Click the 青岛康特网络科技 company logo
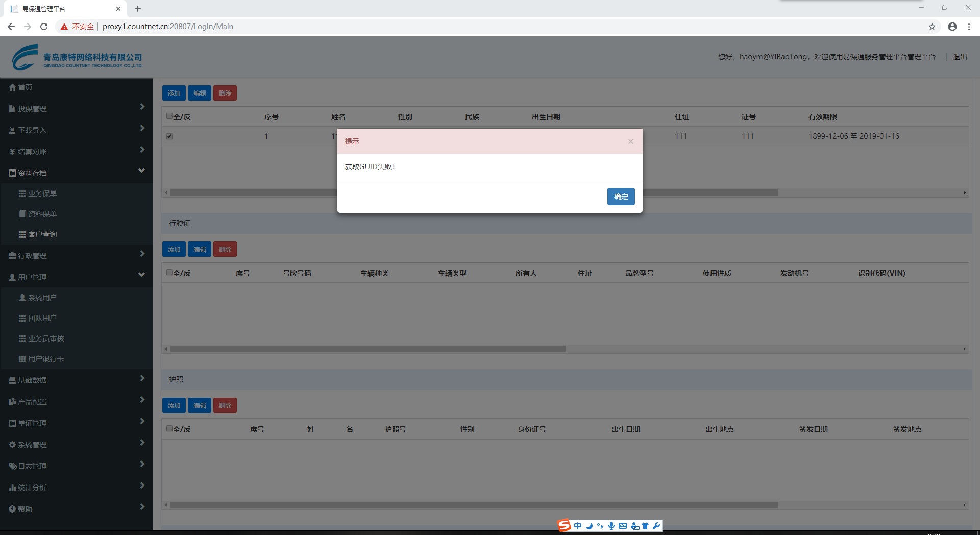980x535 pixels. 77,57
